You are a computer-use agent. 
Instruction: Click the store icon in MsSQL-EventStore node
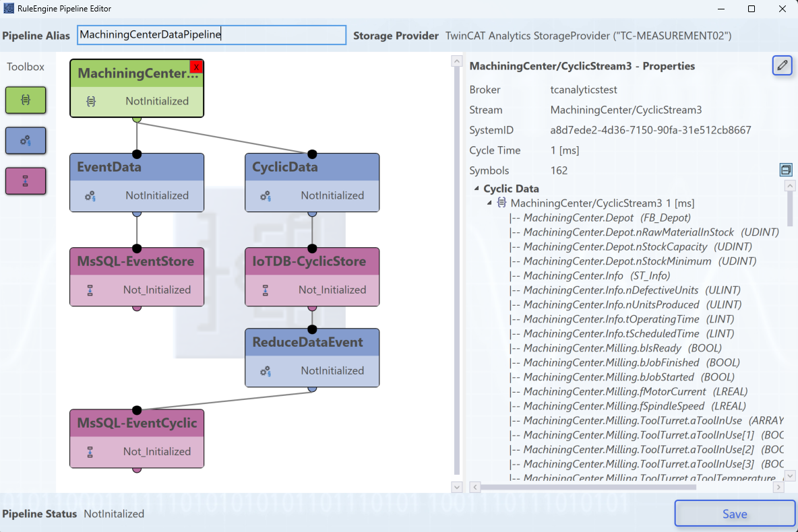point(90,290)
